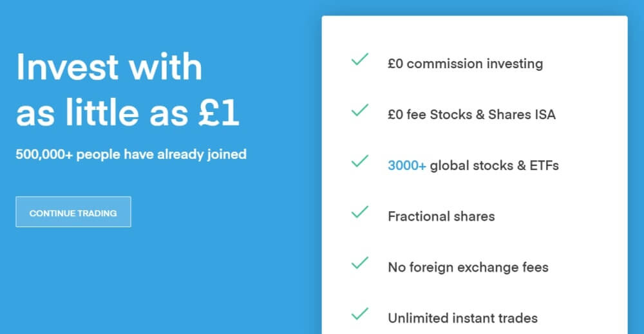Viewport: 644px width, 334px height.
Task: Click checkmark beside Fractional shares
Action: coord(359,212)
